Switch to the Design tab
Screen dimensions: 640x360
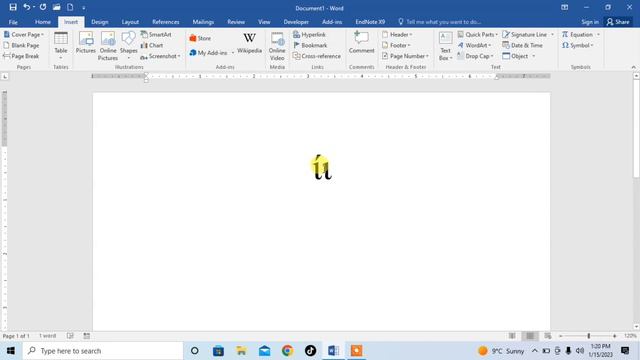100,22
